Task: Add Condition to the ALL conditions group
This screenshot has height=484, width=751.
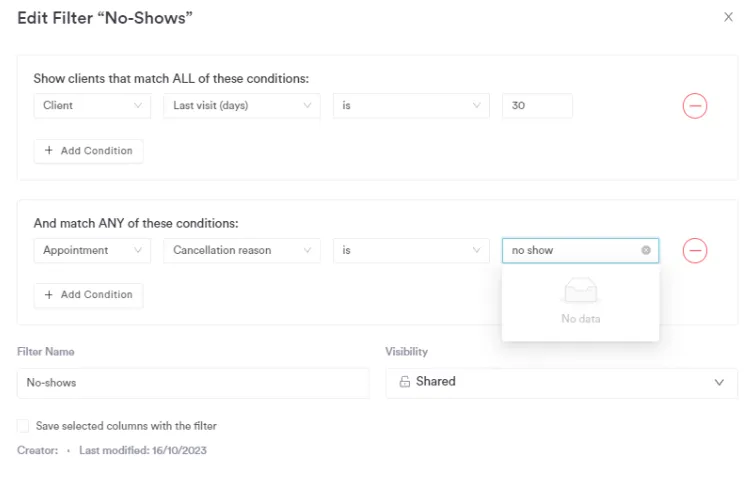Action: [x=89, y=151]
